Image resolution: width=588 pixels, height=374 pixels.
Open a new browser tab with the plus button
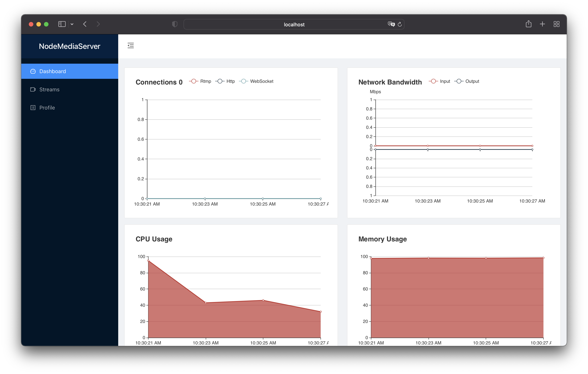pyautogui.click(x=542, y=24)
